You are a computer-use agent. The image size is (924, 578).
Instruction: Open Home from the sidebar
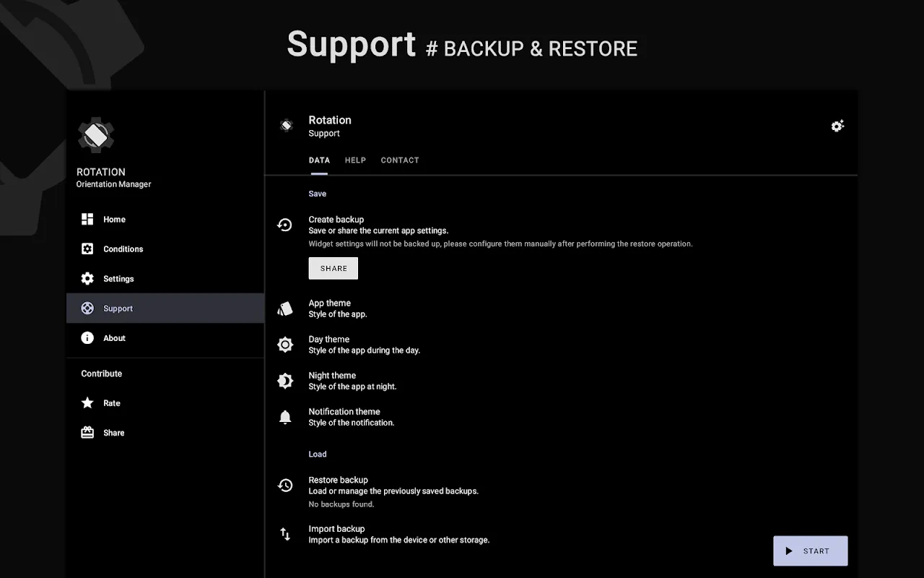click(165, 219)
